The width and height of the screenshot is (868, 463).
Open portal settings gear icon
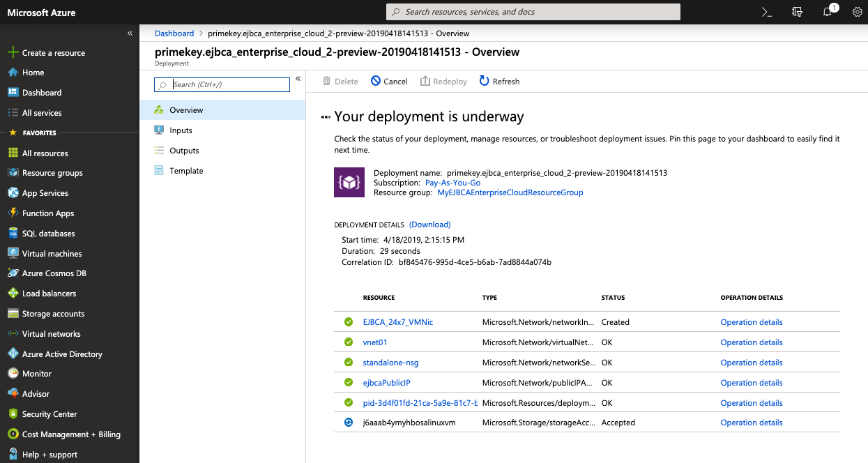[x=858, y=12]
